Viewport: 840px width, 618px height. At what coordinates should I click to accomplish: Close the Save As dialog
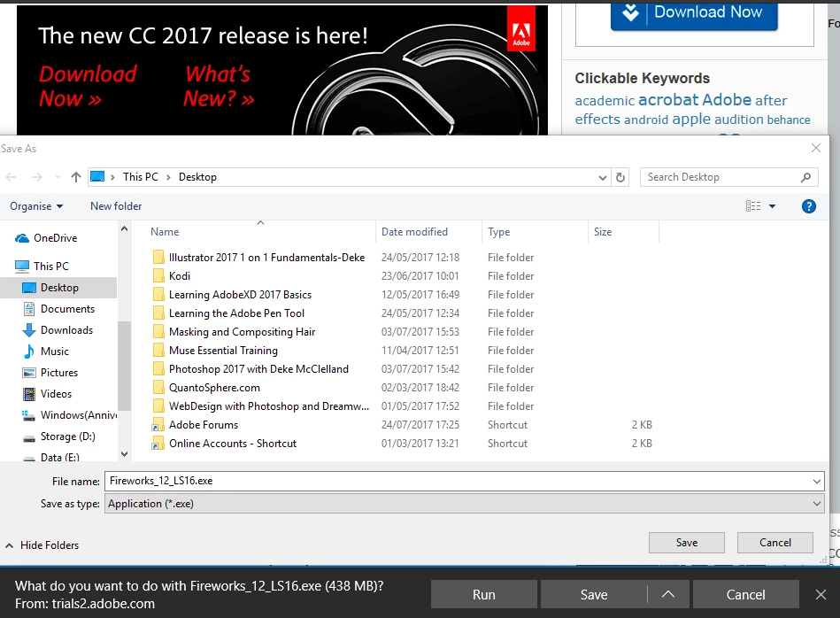click(816, 148)
